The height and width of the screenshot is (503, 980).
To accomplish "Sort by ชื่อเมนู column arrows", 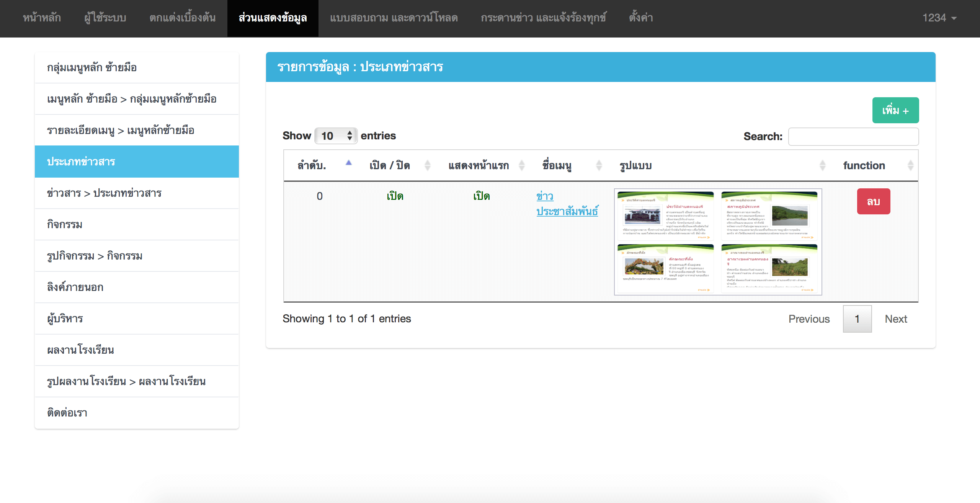I will [599, 165].
